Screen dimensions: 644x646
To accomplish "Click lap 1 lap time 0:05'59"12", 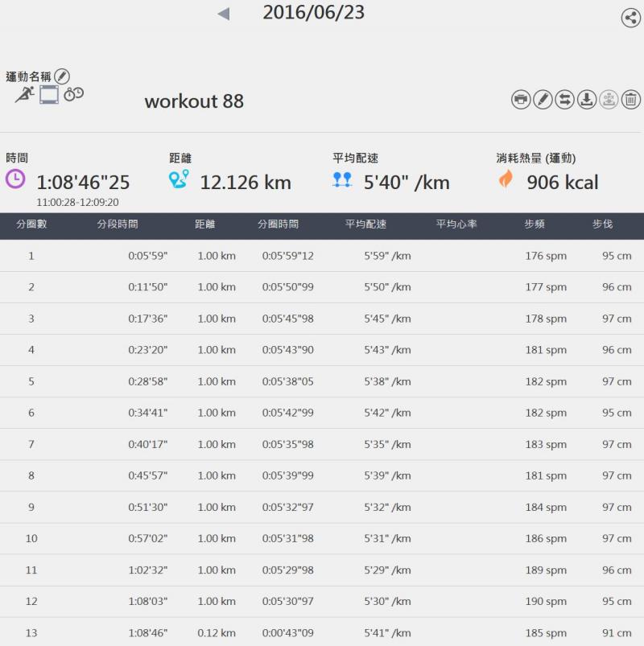I will 287,256.
